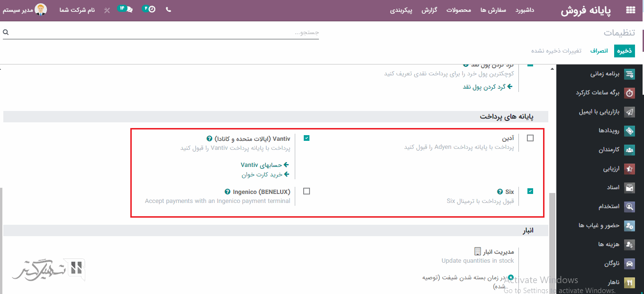
Task: Click the X icon beside company name
Action: [107, 10]
